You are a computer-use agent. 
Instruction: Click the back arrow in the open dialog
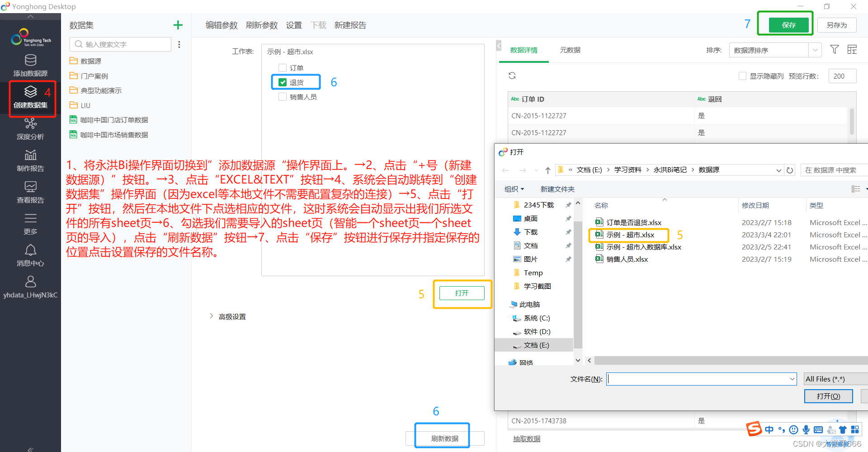pos(505,170)
